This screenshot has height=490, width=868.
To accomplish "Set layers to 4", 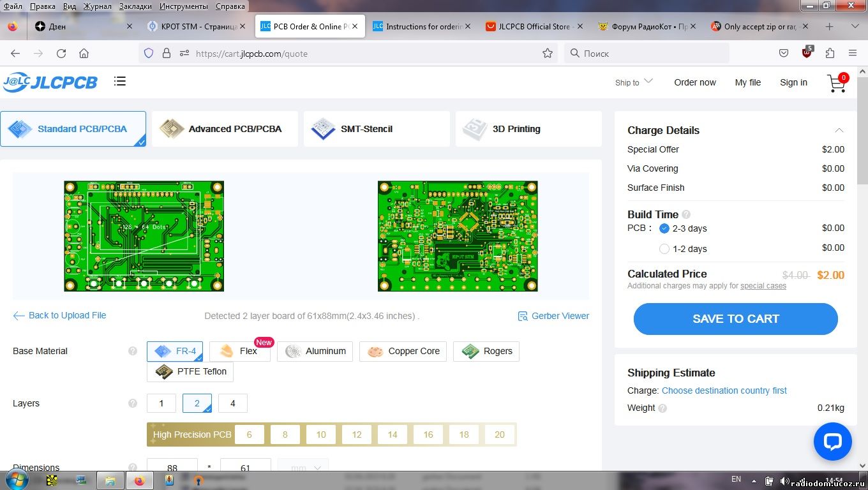I will pyautogui.click(x=233, y=403).
